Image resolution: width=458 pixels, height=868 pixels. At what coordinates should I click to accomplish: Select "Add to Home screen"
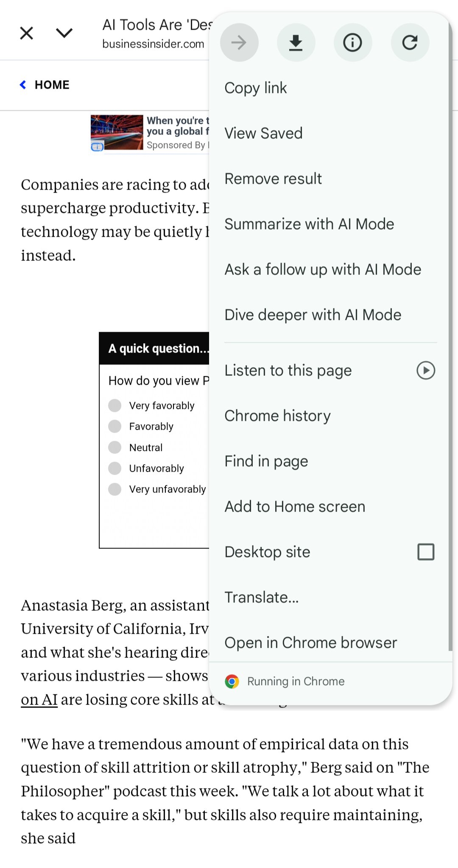tap(295, 506)
